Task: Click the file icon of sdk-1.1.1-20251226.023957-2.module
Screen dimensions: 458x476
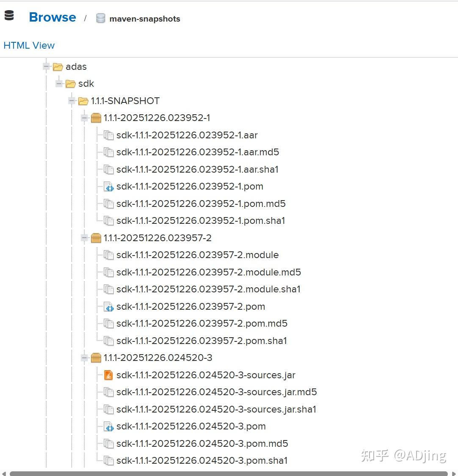Action: click(109, 255)
